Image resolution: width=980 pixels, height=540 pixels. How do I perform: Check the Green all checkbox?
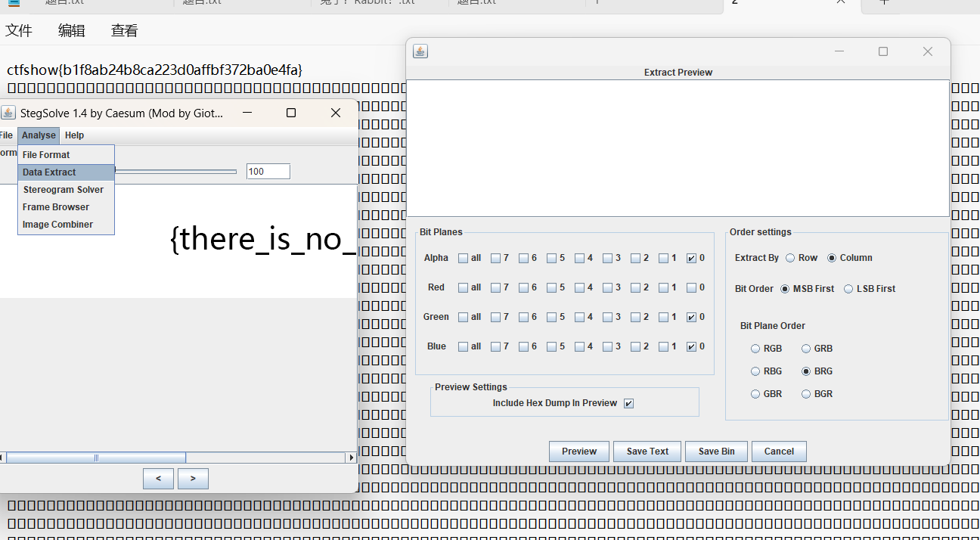click(x=464, y=318)
